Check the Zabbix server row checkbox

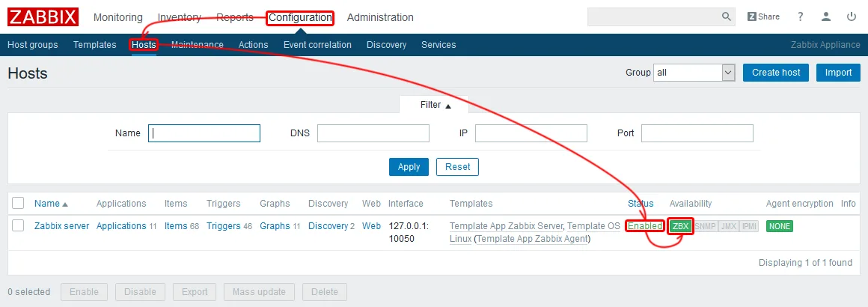[x=18, y=225]
